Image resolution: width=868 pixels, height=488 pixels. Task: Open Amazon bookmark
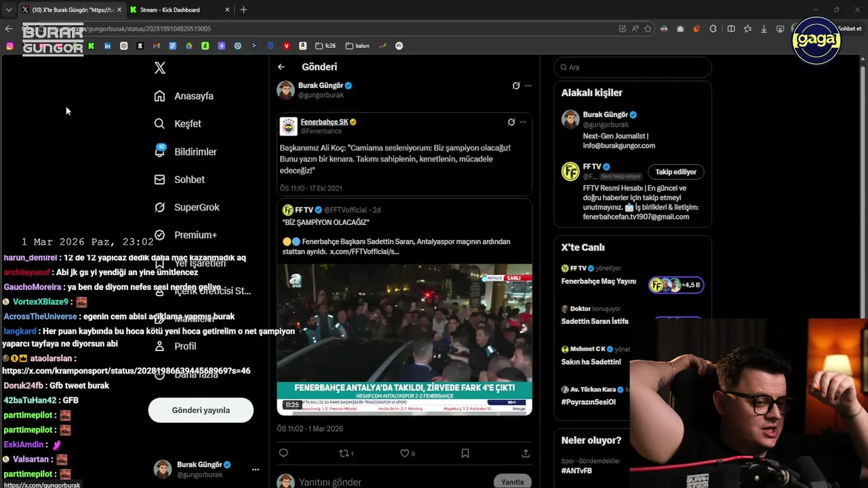pyautogui.click(x=303, y=46)
